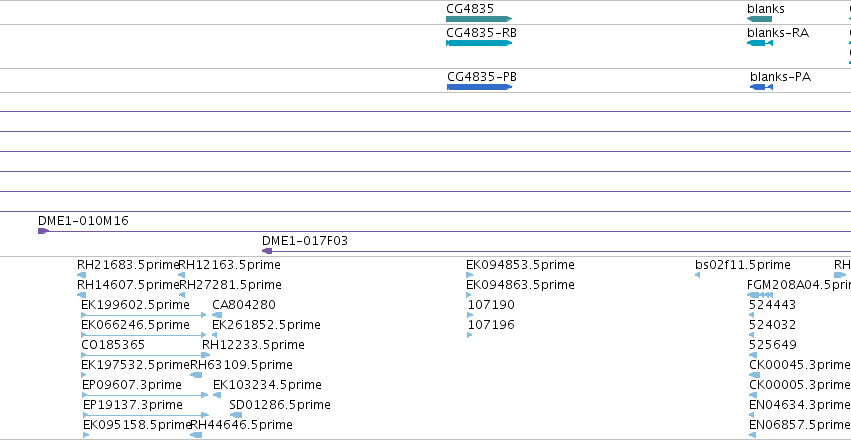This screenshot has width=851, height=440.
Task: Click the RH44646.5prime EST block
Action: tap(196, 435)
